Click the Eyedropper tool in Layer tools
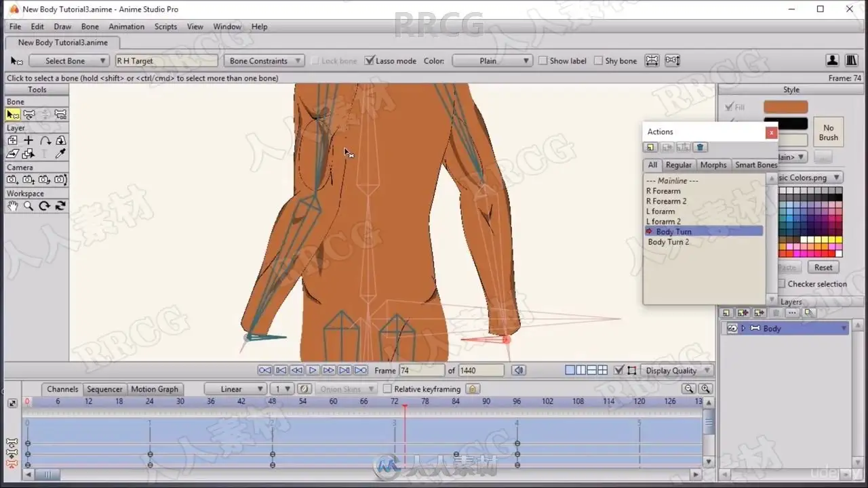 tap(60, 154)
